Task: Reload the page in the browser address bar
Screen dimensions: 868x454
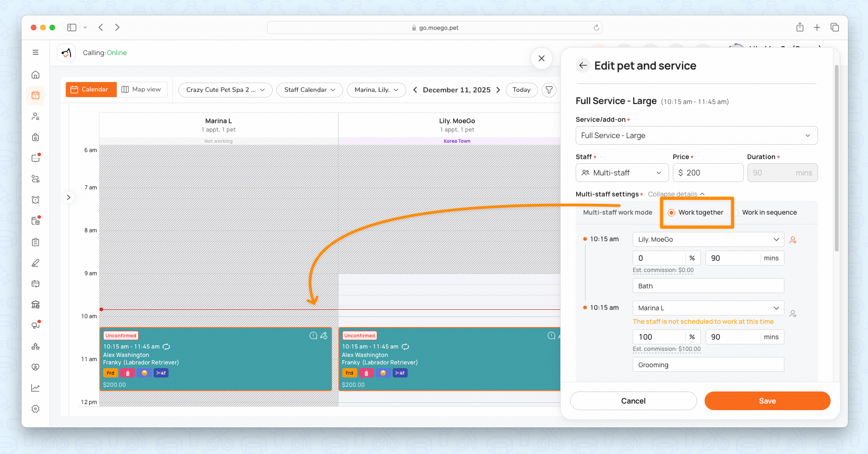Action: coord(596,28)
